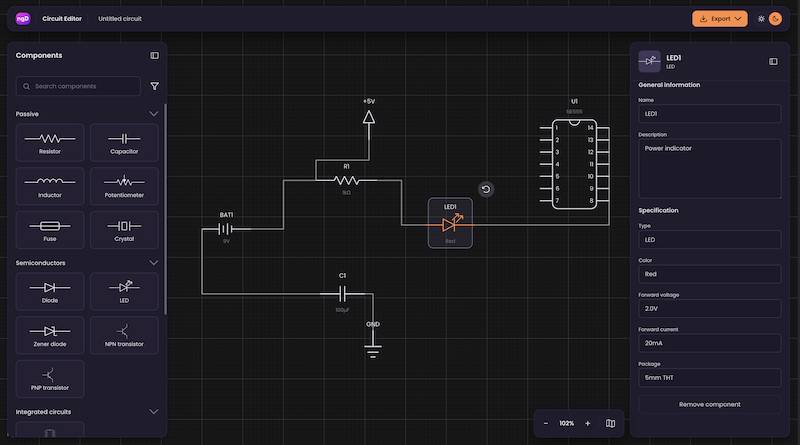The width and height of the screenshot is (800, 445).
Task: Select the Fuse component tile
Action: point(50,230)
